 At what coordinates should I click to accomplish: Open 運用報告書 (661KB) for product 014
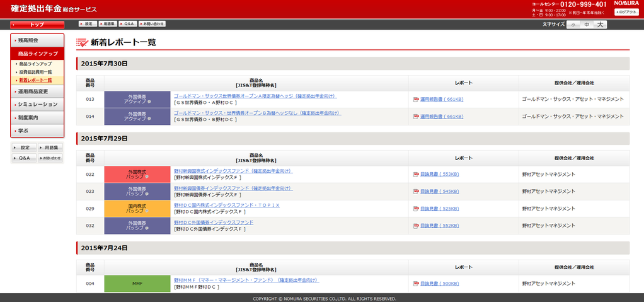[442, 117]
